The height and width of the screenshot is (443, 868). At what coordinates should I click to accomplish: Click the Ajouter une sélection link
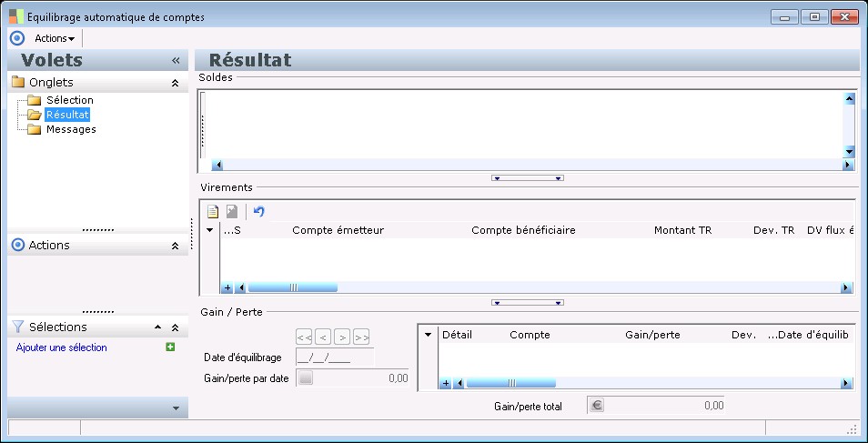point(62,347)
